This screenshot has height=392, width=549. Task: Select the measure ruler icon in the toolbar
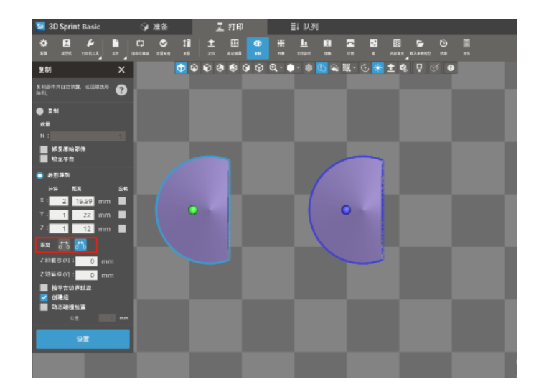tap(187, 44)
